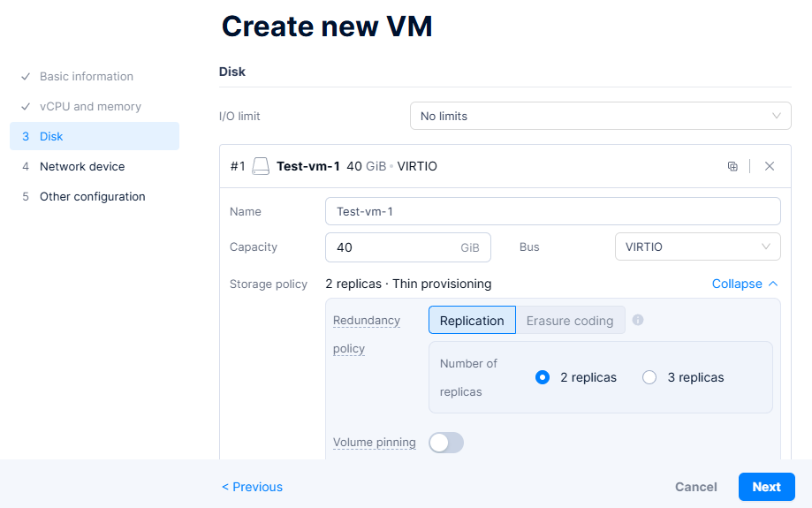This screenshot has width=812, height=508.
Task: Click the disk drive icon beside Test-vm-1
Action: (x=261, y=166)
